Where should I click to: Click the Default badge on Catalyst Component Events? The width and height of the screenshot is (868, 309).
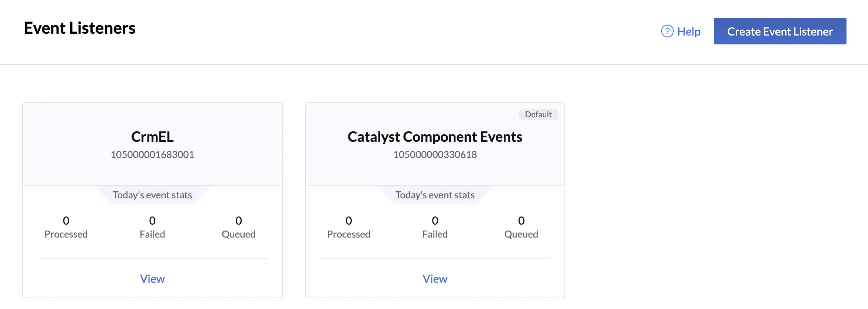click(x=538, y=114)
